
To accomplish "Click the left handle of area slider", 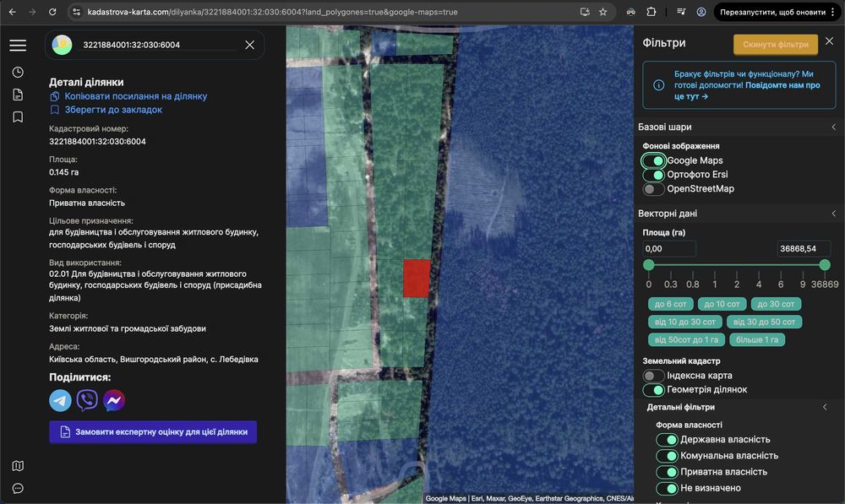I will (649, 265).
